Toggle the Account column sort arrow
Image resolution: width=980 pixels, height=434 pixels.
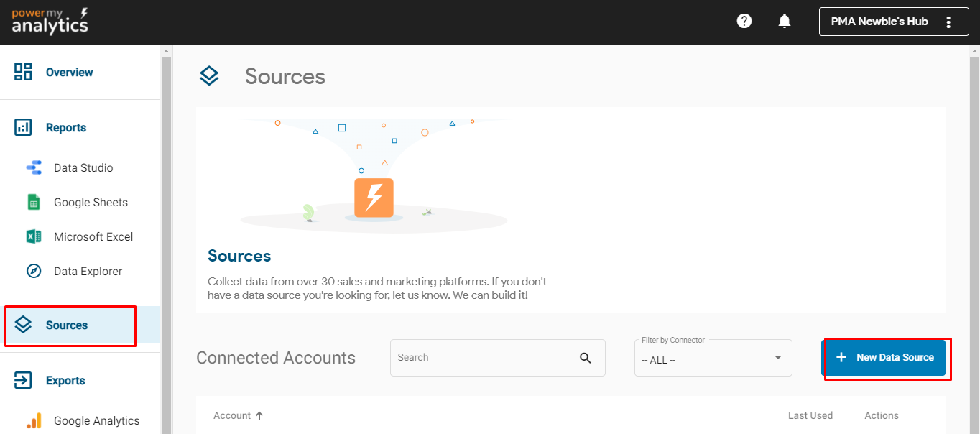click(x=260, y=415)
